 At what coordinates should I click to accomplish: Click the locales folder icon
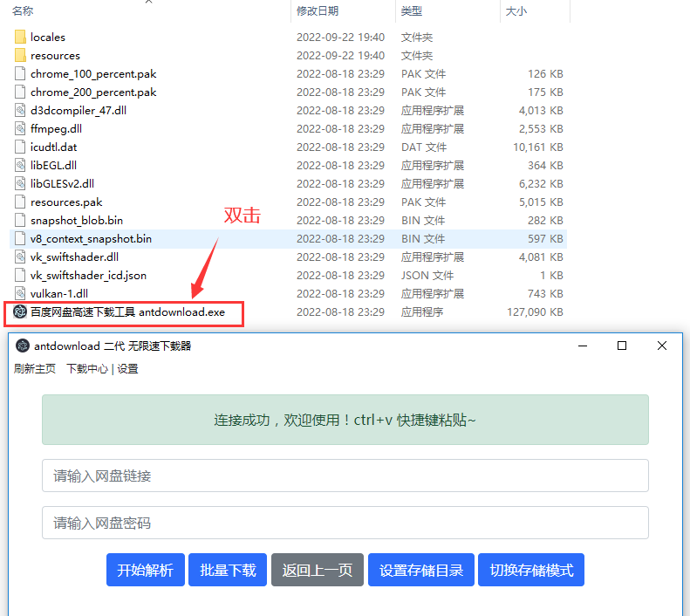click(x=20, y=37)
